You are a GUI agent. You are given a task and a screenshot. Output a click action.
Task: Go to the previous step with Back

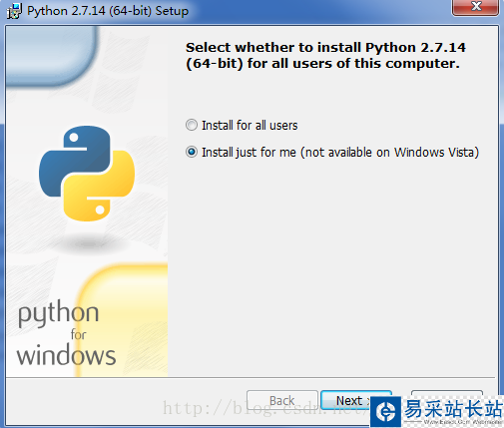click(x=282, y=400)
